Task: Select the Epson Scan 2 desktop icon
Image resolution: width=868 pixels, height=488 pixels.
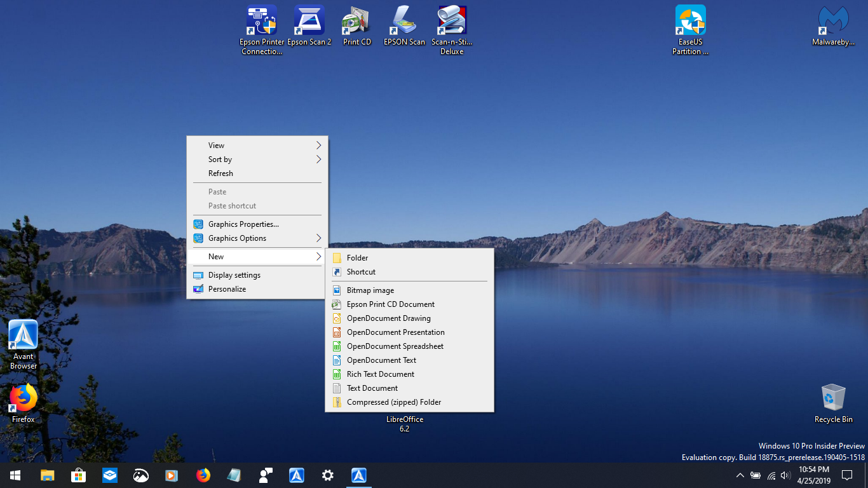Action: [x=309, y=25]
